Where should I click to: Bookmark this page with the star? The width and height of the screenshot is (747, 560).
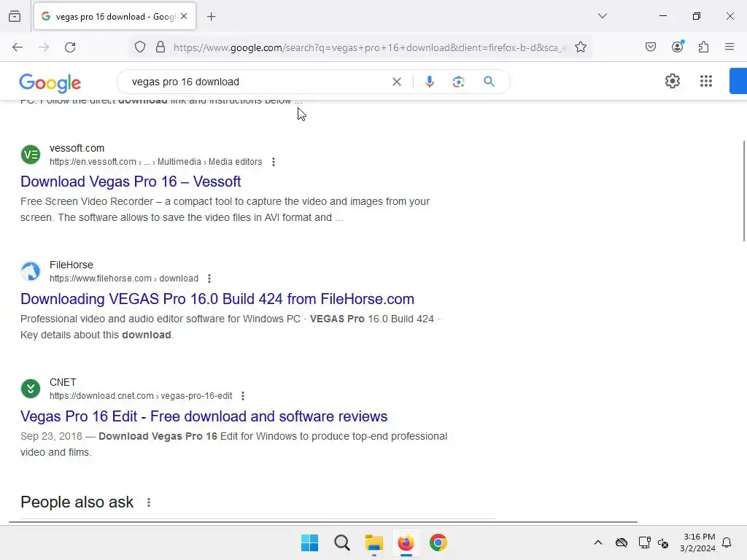tap(580, 47)
